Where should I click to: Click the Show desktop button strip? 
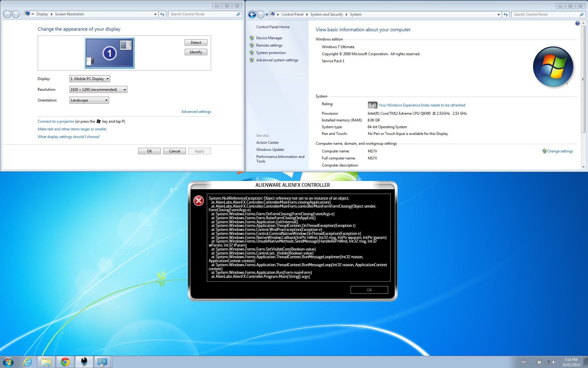click(586, 362)
